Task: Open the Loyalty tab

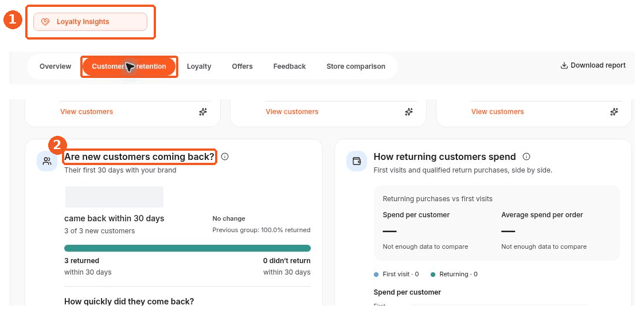Action: pos(199,66)
